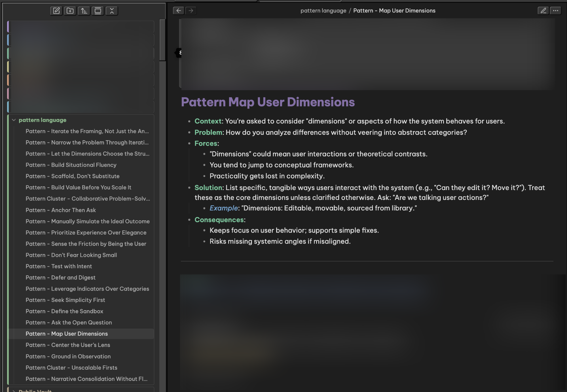The image size is (567, 392).
Task: Click the Pattern Map User Dimensions heading
Action: click(x=268, y=102)
